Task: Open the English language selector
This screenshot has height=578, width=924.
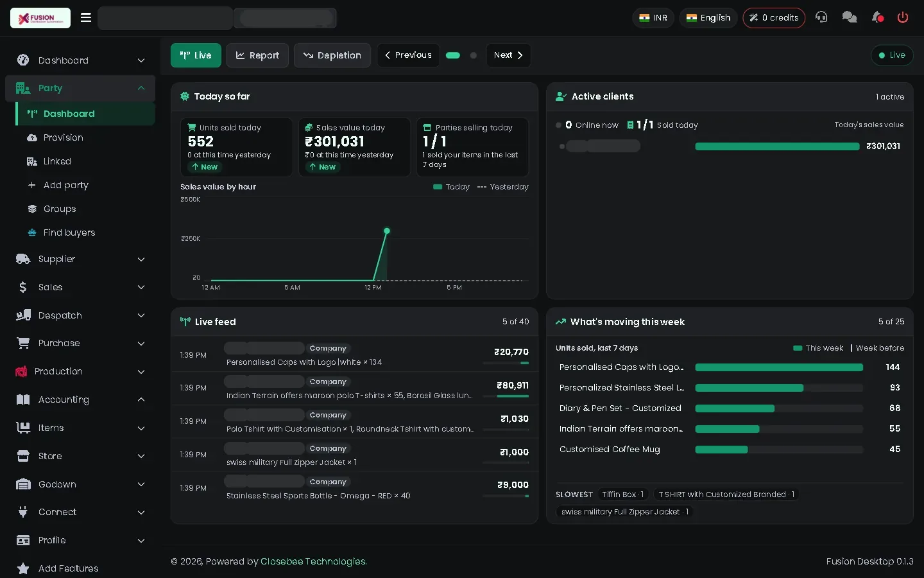Action: point(708,18)
